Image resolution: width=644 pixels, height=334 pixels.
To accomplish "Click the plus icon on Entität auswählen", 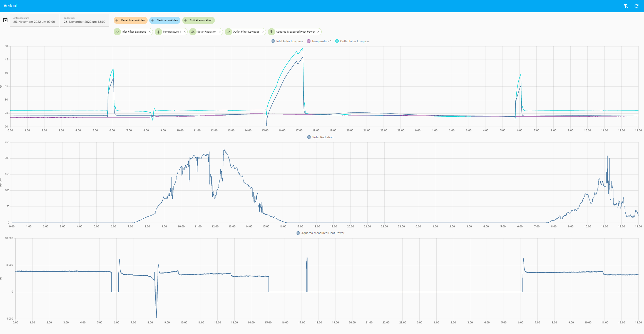I will pyautogui.click(x=185, y=20).
